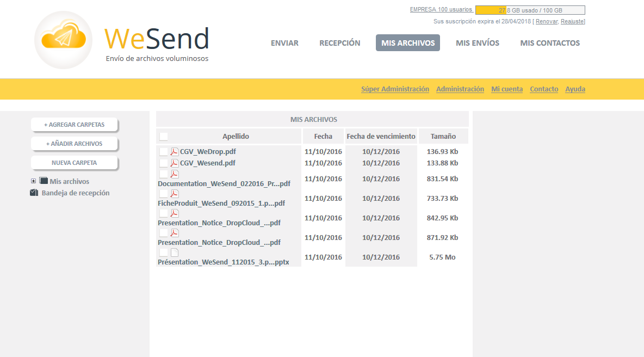644x357 pixels.
Task: Click the + AÑADIR ARCHIVOS button
Action: coord(75,143)
